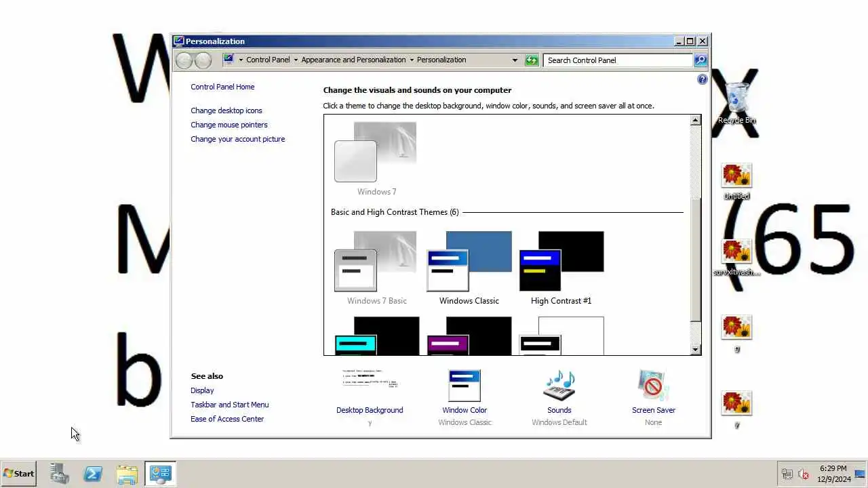Image resolution: width=868 pixels, height=488 pixels.
Task: Open the address bar history dropdown
Action: point(515,60)
